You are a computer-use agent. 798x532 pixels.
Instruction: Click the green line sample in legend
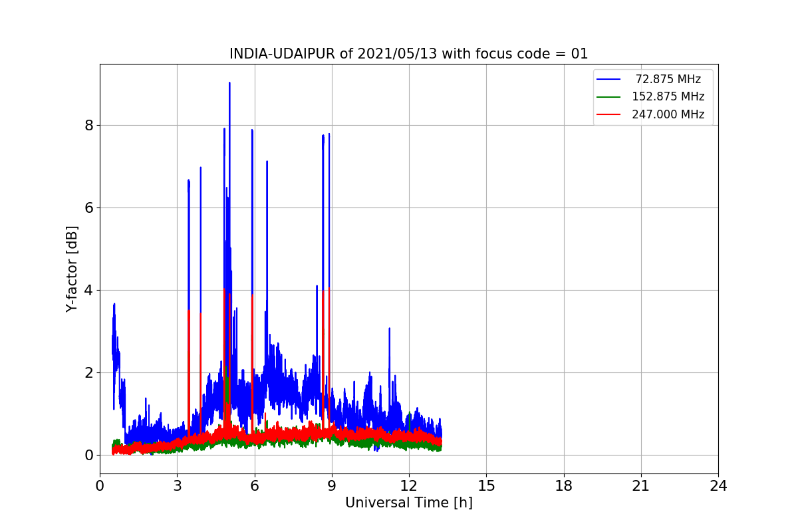coord(609,96)
